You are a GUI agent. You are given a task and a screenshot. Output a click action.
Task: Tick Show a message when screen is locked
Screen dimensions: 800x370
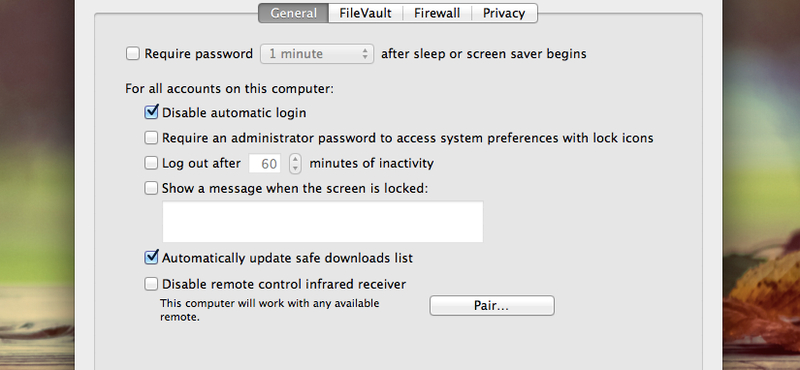tap(151, 188)
